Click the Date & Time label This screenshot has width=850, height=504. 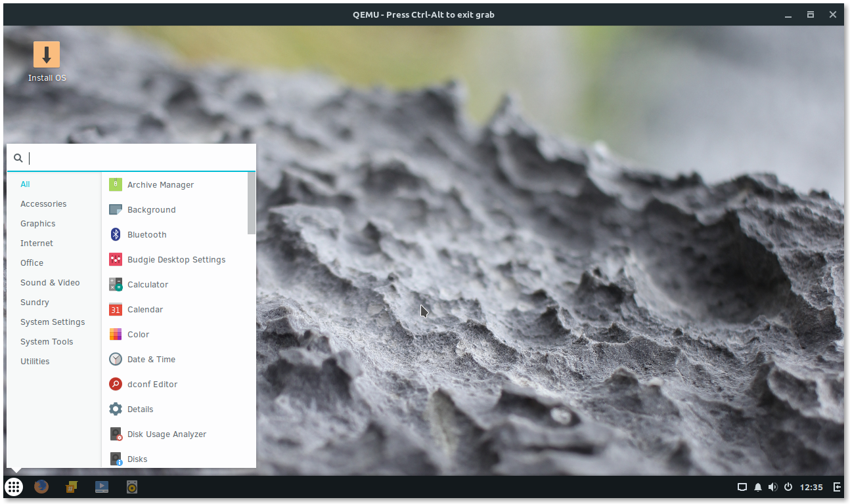pos(151,360)
